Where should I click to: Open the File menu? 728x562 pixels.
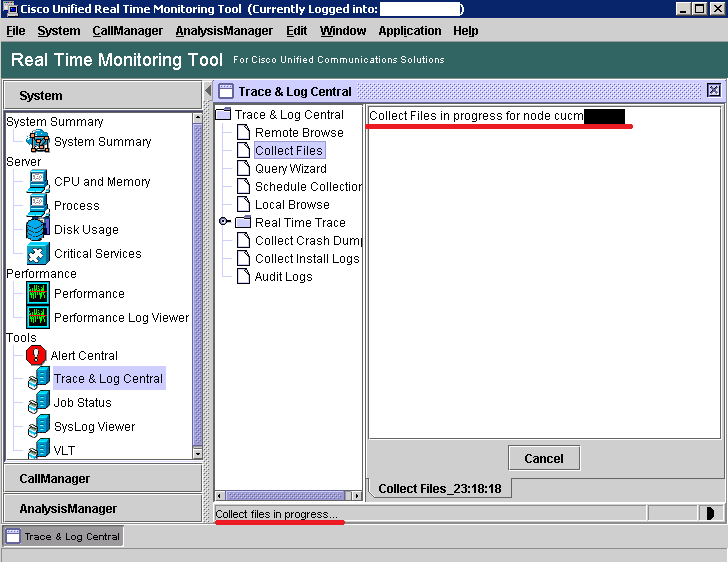16,31
